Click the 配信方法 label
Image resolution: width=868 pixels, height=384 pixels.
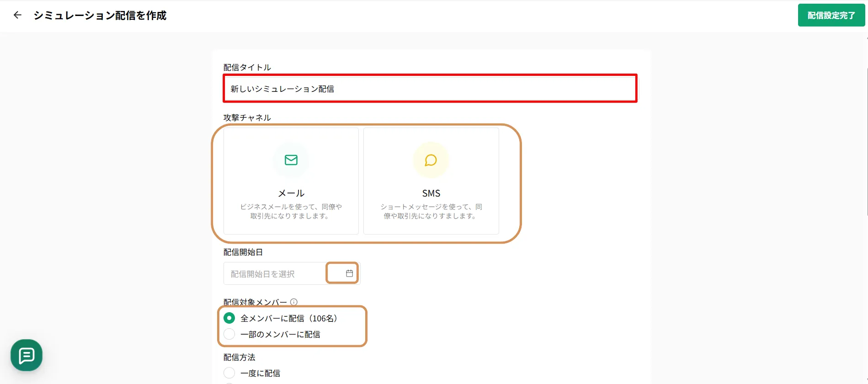(x=240, y=357)
